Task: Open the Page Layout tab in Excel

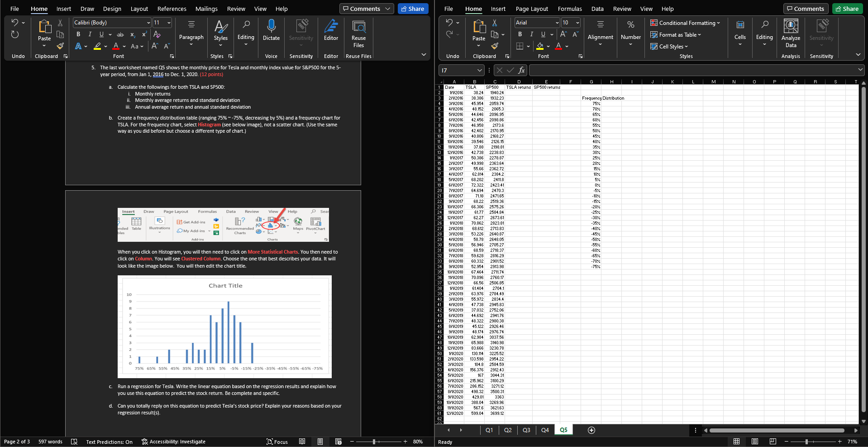Action: click(532, 9)
